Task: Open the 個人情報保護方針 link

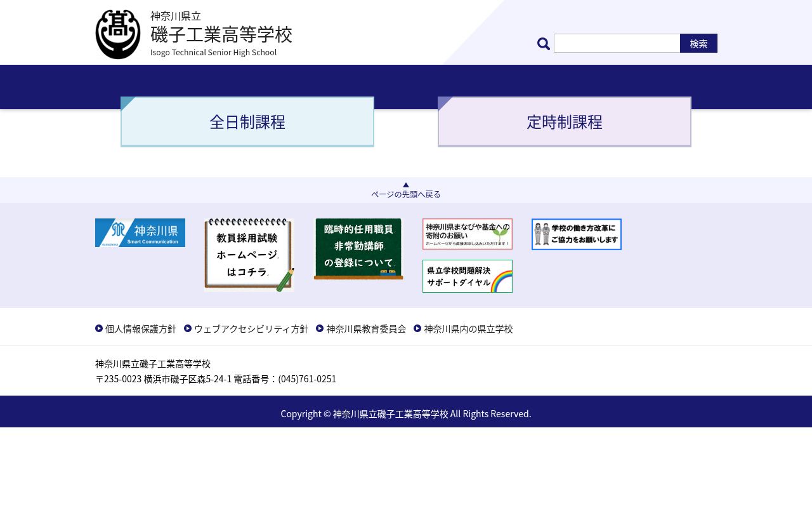Action: pos(141,329)
